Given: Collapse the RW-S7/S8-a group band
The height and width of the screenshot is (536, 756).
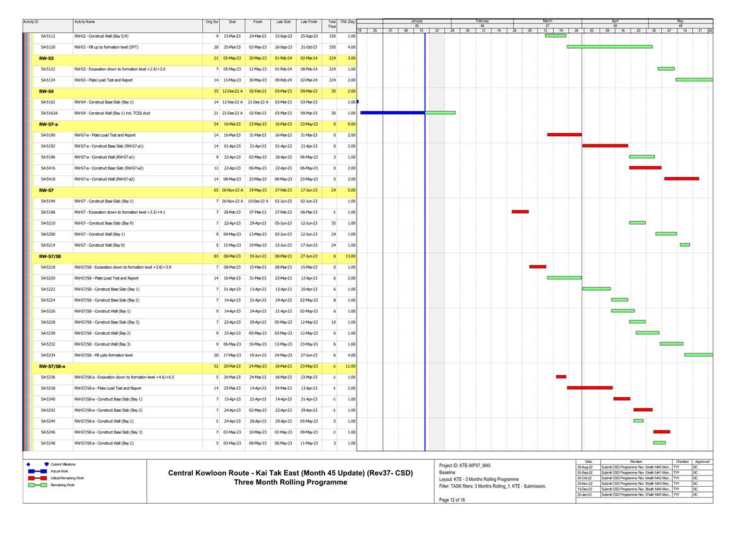Looking at the screenshot, I should point(52,366).
